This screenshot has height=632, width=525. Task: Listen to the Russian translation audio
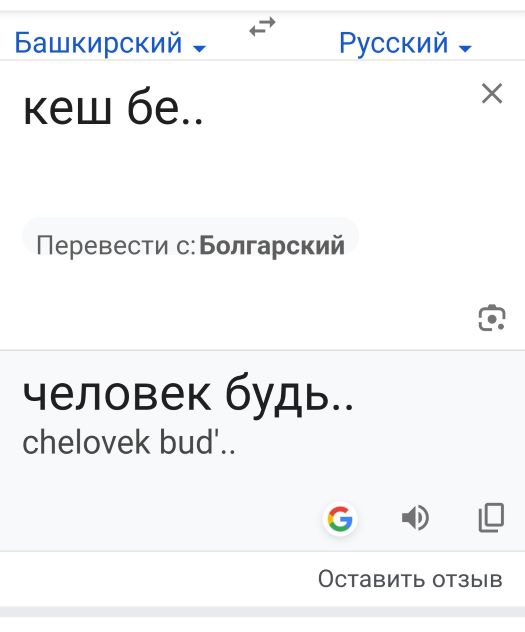tap(415, 518)
